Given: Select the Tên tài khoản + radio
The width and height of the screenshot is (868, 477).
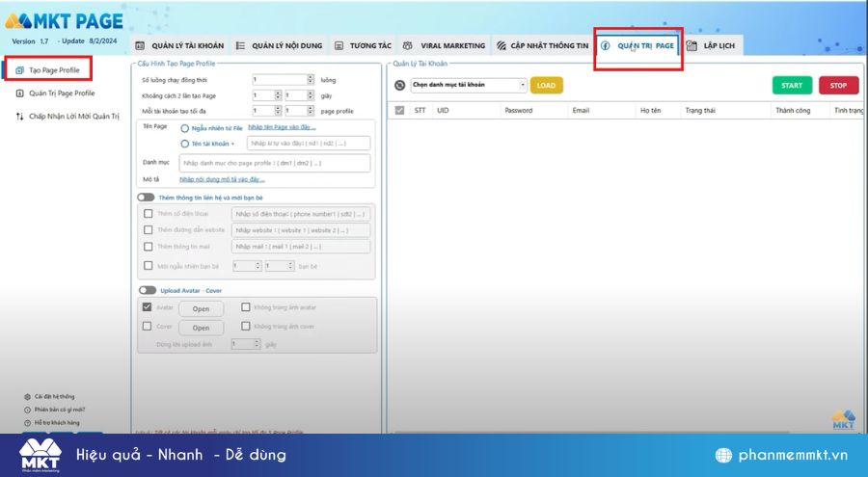Looking at the screenshot, I should tap(185, 144).
